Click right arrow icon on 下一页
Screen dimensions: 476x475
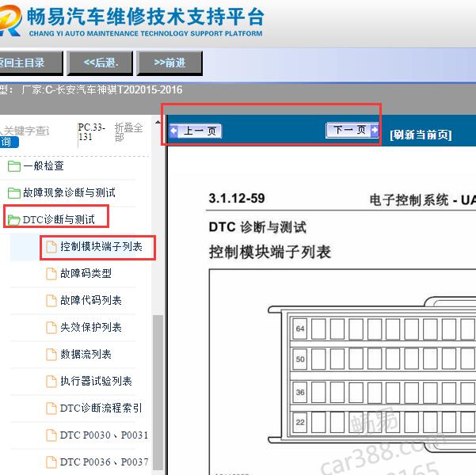point(375,130)
